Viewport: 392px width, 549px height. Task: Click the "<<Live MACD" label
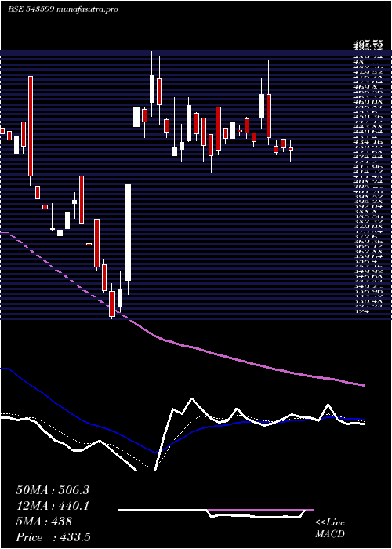pyautogui.click(x=330, y=529)
